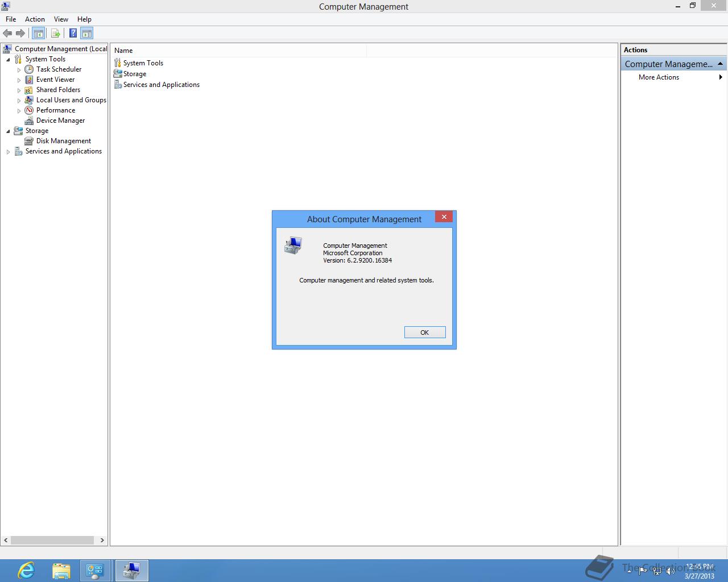Collapse the Computer Management actions section
The width and height of the screenshot is (728, 582).
pos(721,64)
